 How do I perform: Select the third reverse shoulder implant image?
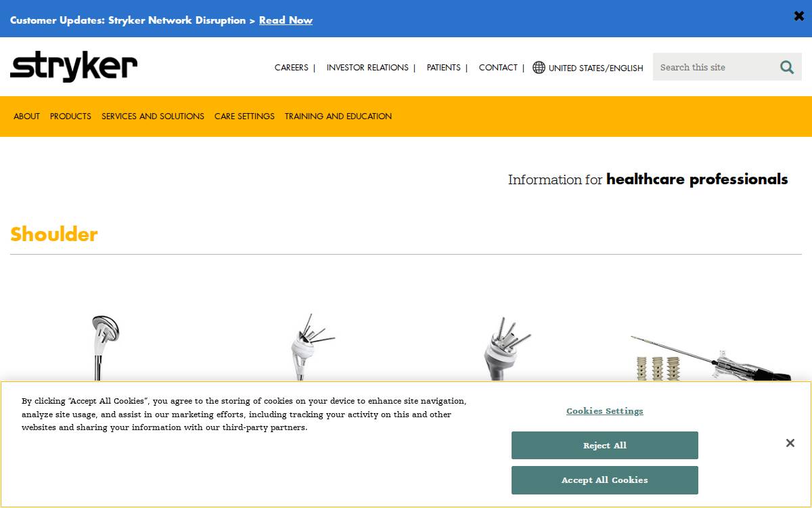tap(506, 348)
